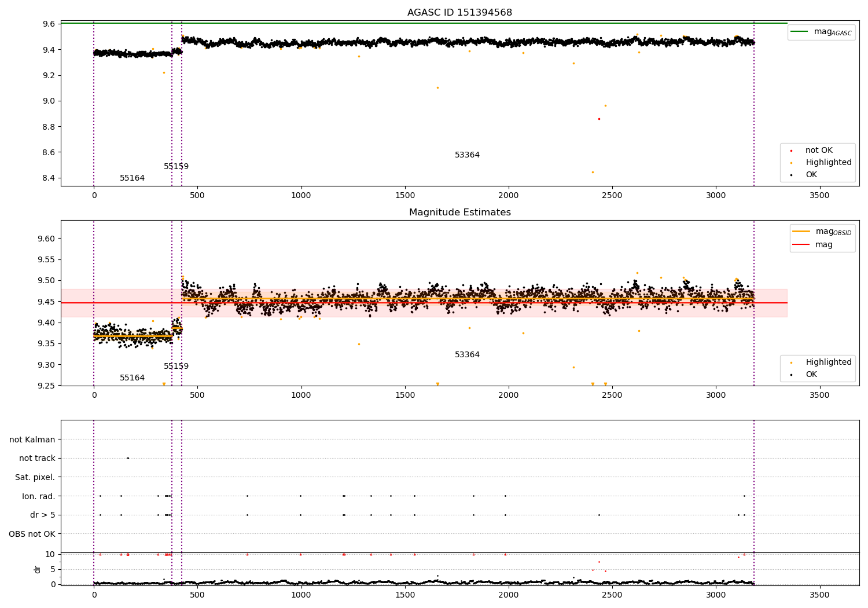Click the 'OBS not OK' row label

[32, 534]
